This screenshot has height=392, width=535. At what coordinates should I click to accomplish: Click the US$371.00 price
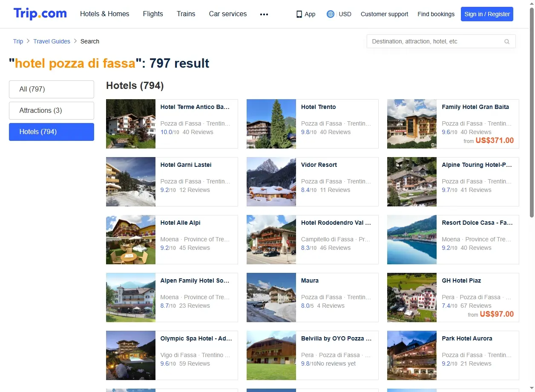(495, 140)
